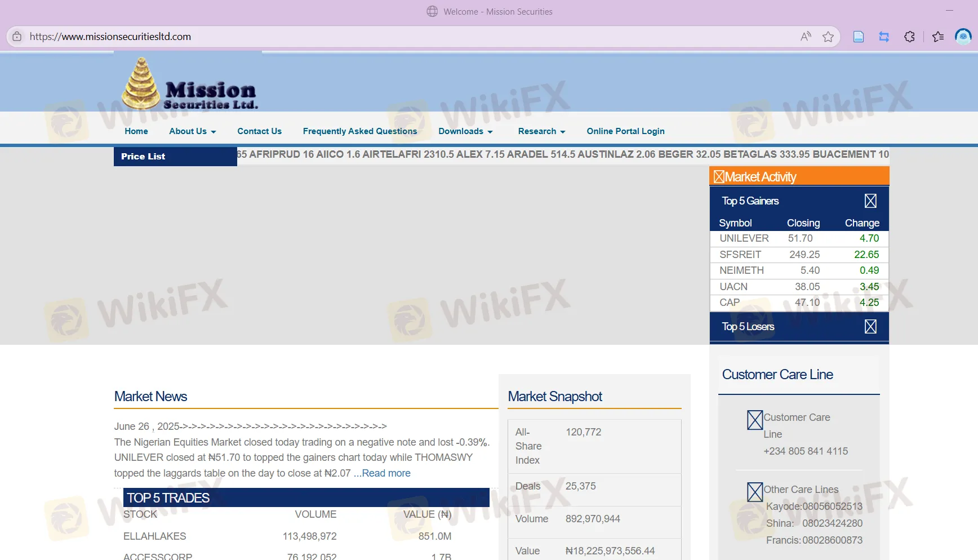The image size is (978, 560).
Task: Click the read aloud icon in address bar
Action: point(806,37)
